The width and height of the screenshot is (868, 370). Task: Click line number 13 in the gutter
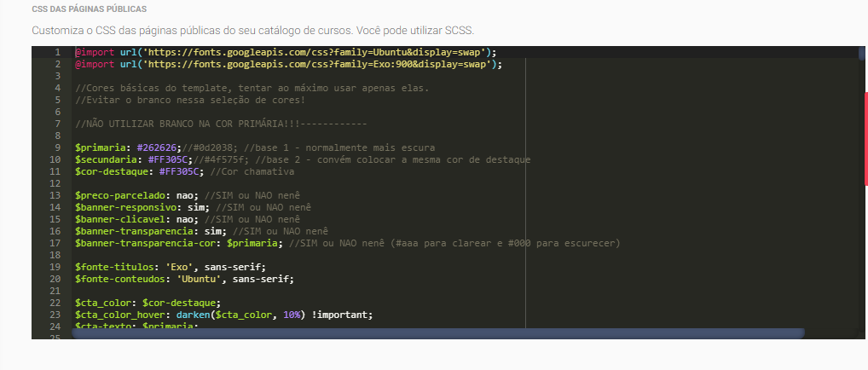(55, 195)
